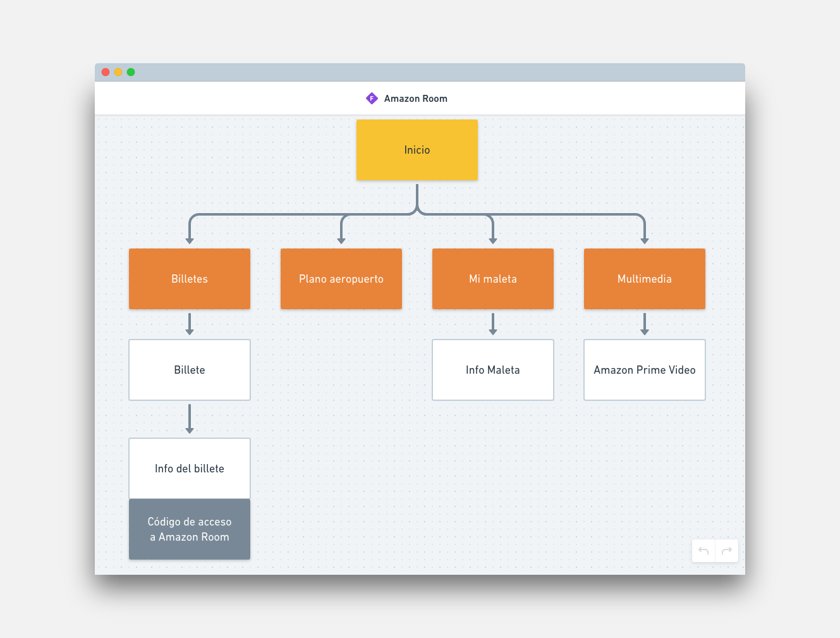The height and width of the screenshot is (638, 840).
Task: Click the green maximize window button
Action: point(131,72)
